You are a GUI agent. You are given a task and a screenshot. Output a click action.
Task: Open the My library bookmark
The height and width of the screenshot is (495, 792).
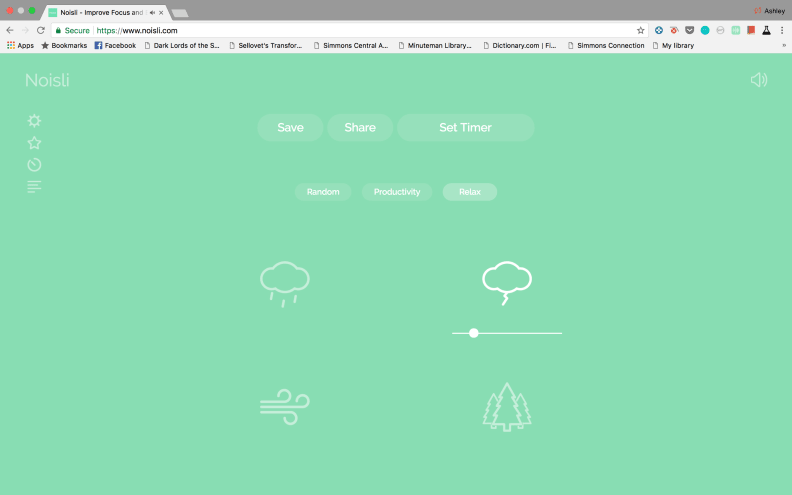673,45
